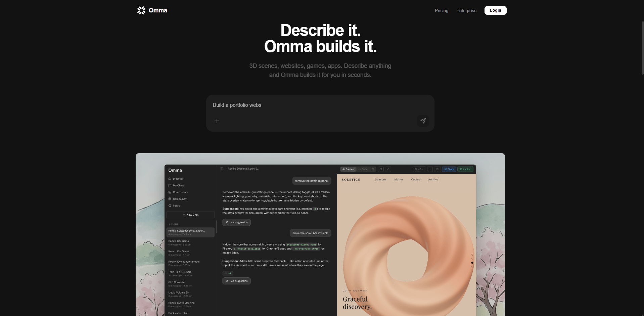644x316 pixels.
Task: Open the "Remix: Car Game" chat from 2:11 pm
Action: point(190,253)
